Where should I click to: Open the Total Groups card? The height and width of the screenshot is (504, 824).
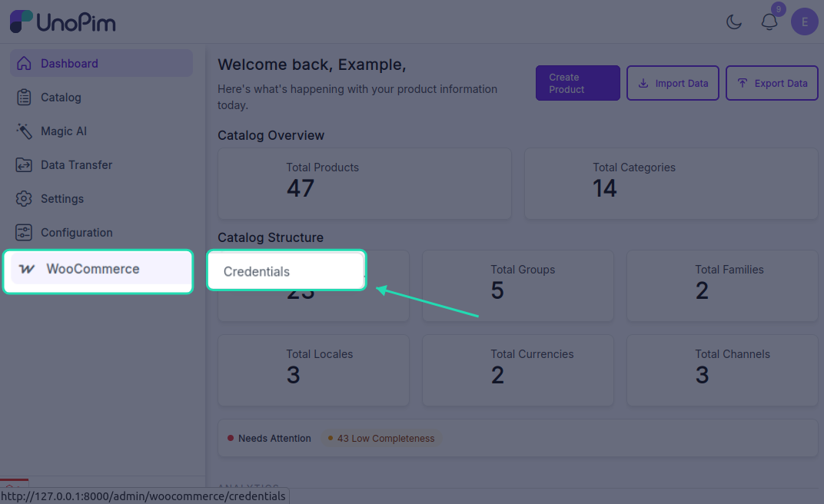517,286
